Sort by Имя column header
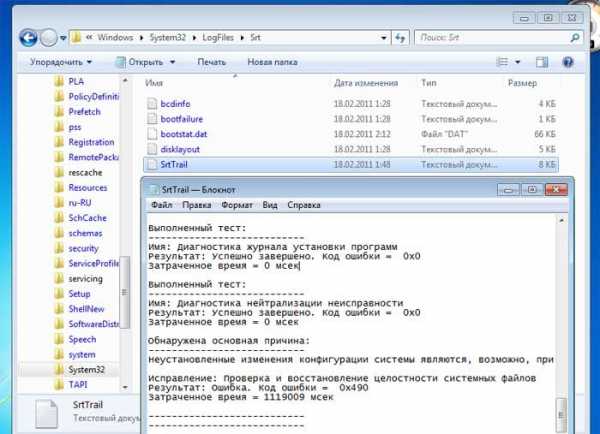Image resolution: width=600 pixels, height=434 pixels. pos(154,83)
